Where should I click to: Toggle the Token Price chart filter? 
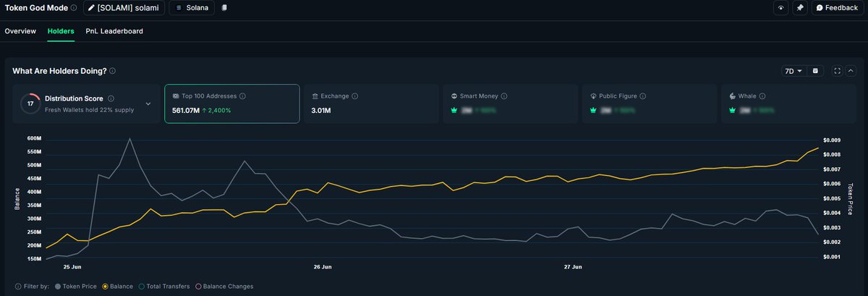click(77, 287)
